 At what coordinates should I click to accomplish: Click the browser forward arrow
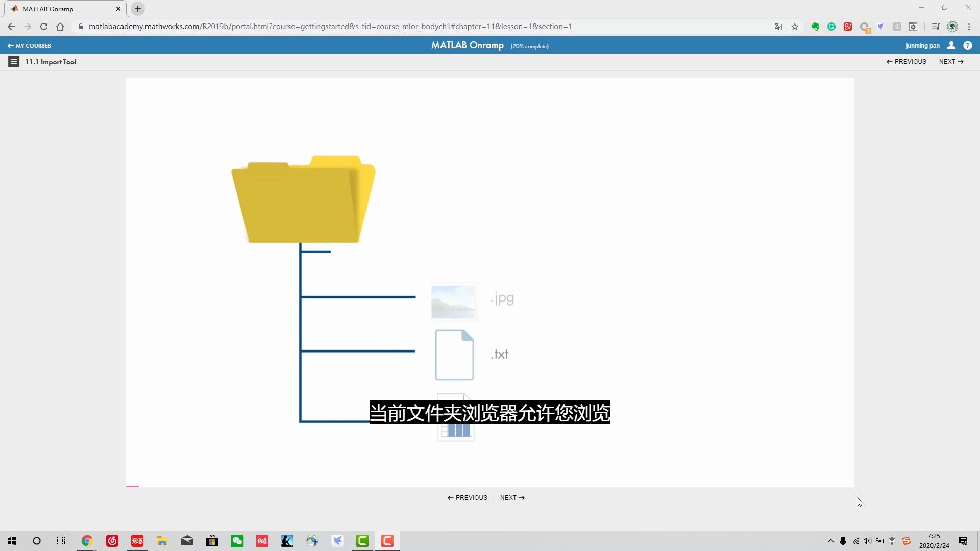tap(28, 27)
